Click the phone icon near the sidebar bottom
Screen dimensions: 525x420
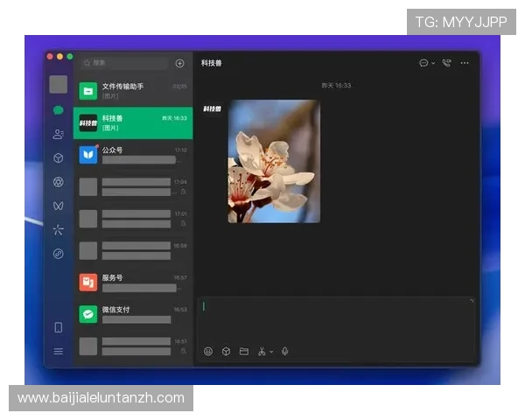click(59, 327)
